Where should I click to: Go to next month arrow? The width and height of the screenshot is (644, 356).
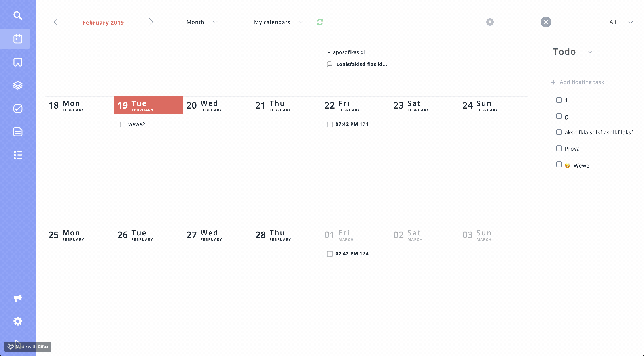point(151,22)
